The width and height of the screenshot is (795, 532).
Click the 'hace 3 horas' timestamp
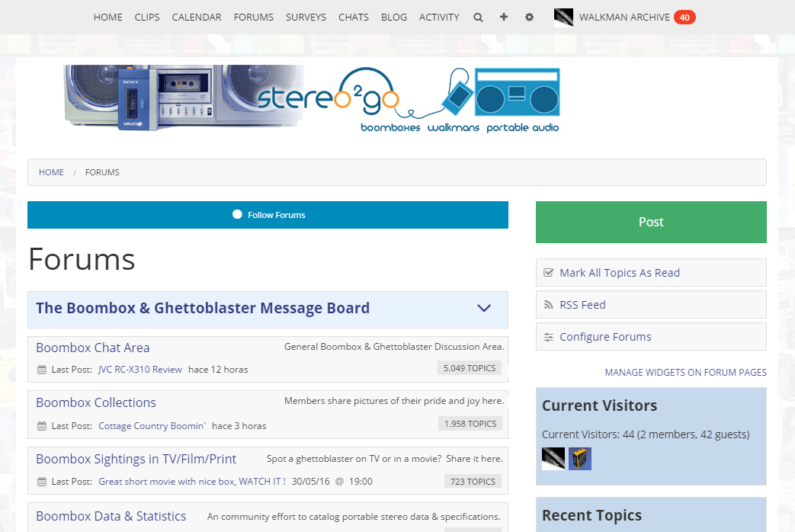239,426
